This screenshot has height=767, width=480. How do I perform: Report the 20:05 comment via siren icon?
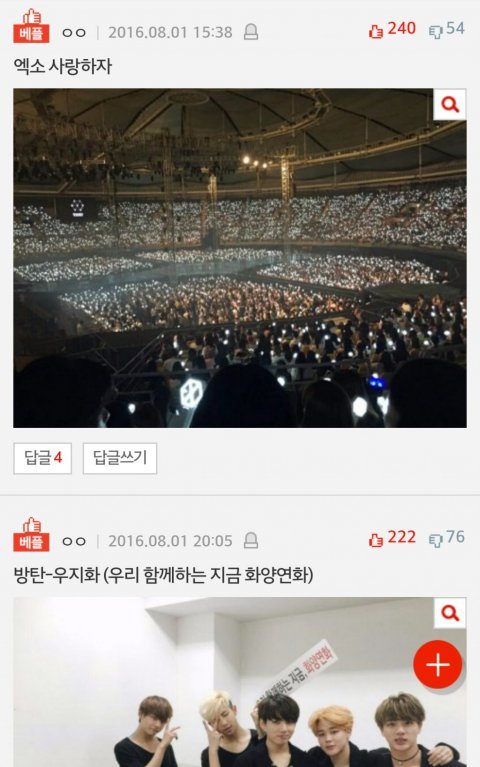(x=251, y=541)
